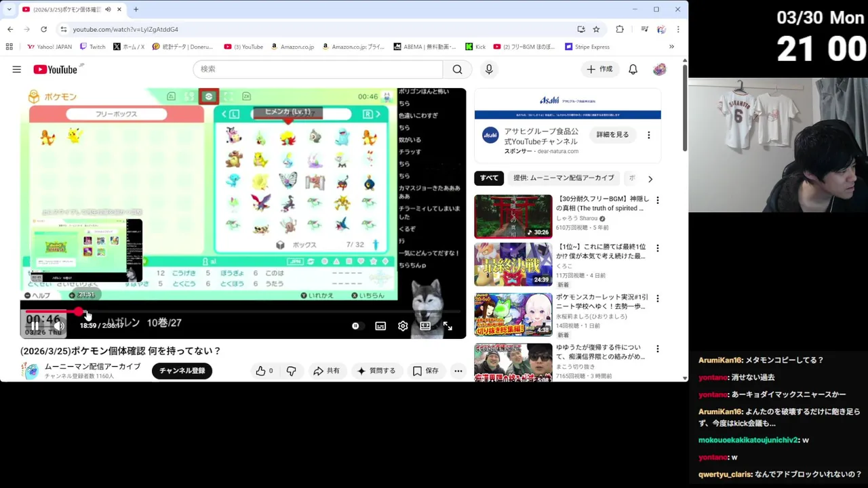
Task: Open the ムーニーマン配信アーカイブ channel name link
Action: tap(92, 367)
